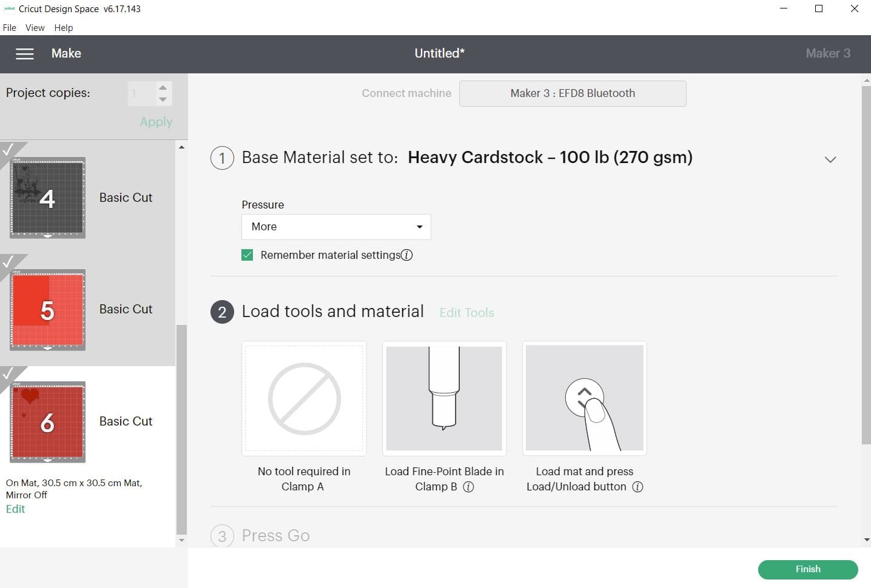Open the File menu
The image size is (871, 588).
point(10,28)
